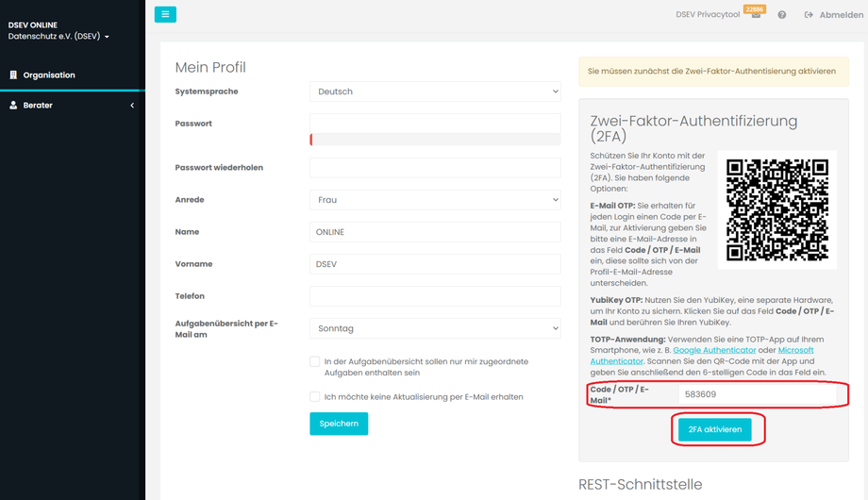Open the mail notifications envelope icon
The width and height of the screenshot is (868, 500).
756,15
